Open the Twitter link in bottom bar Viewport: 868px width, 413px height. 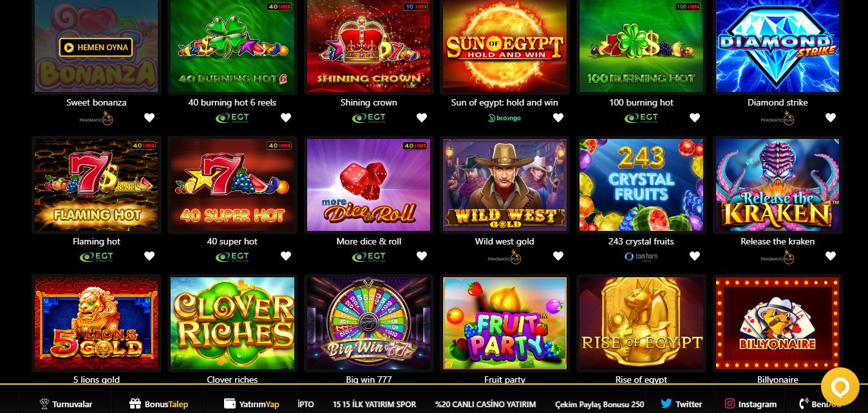(681, 404)
